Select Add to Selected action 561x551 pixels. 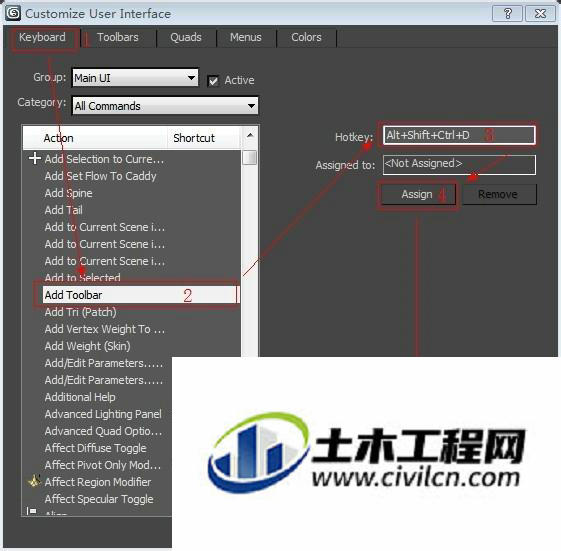coord(83,278)
